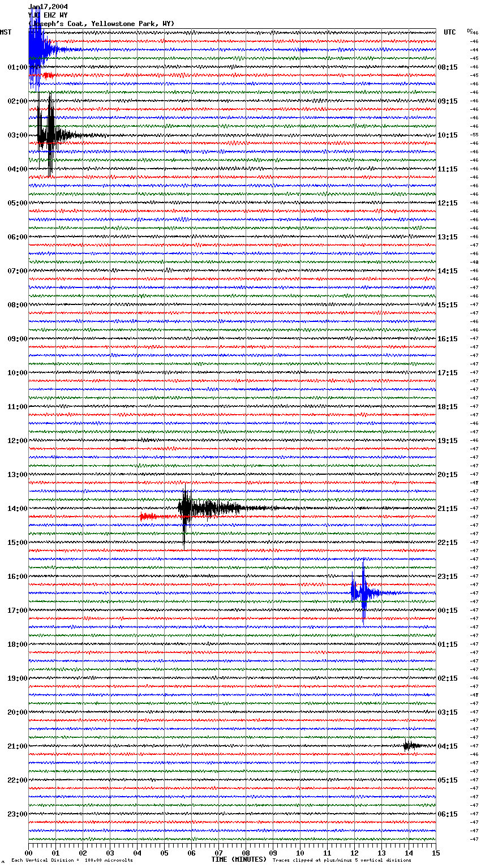Click the UTC column header
481x868 pixels.
(x=449, y=32)
